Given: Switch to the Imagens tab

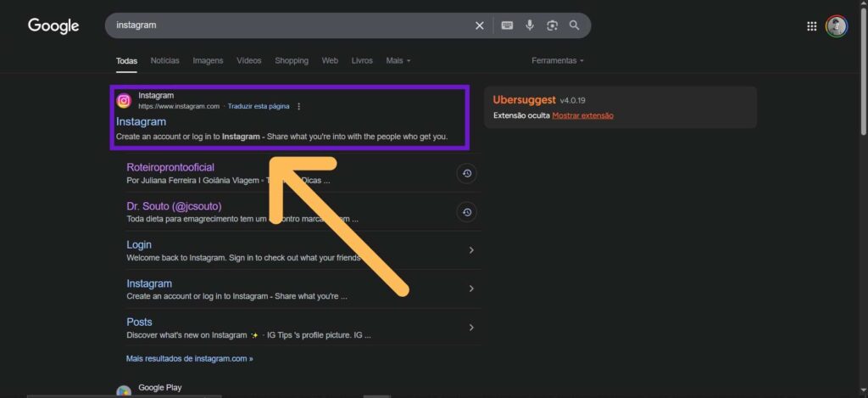Looking at the screenshot, I should (208, 60).
